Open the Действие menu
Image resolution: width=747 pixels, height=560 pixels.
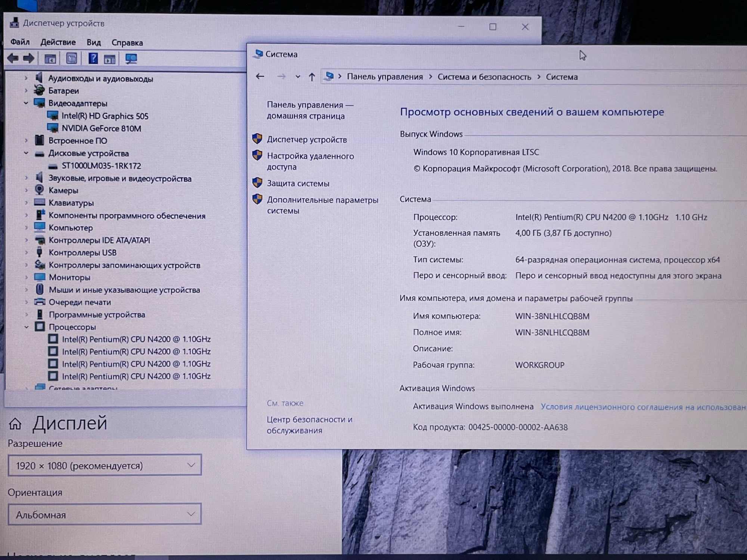58,42
